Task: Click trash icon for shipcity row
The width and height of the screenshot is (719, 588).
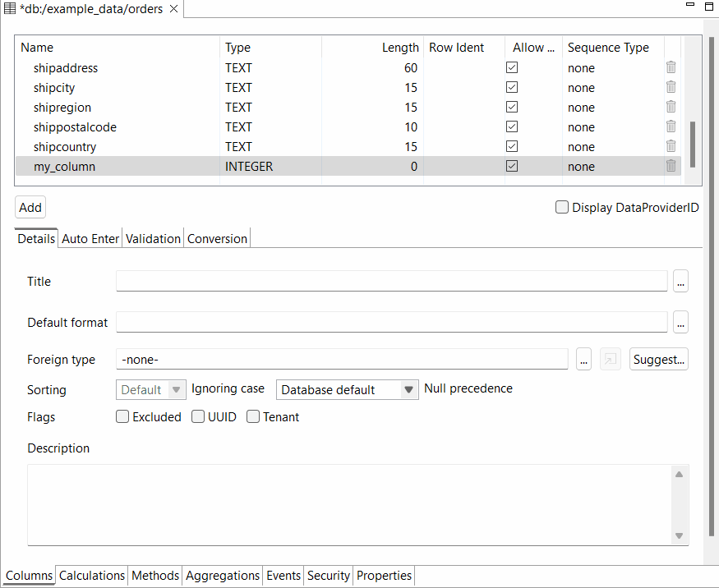Action: (x=671, y=87)
